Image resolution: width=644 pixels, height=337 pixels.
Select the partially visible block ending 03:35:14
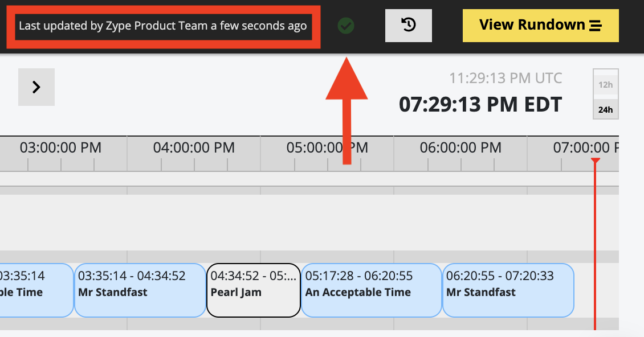36,290
